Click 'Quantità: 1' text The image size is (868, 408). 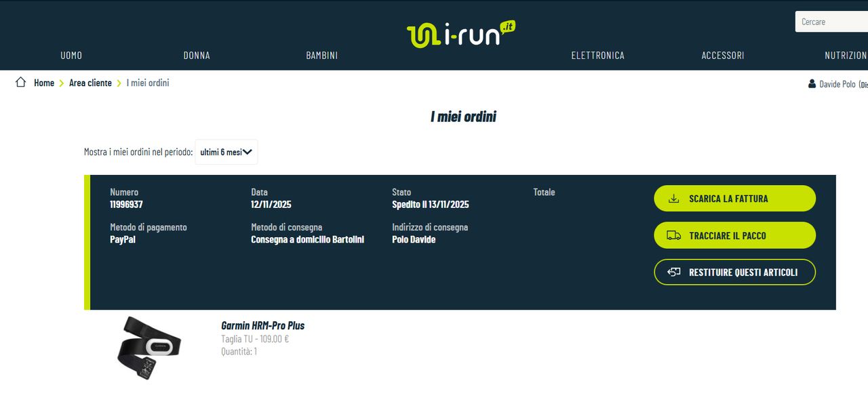tap(239, 351)
